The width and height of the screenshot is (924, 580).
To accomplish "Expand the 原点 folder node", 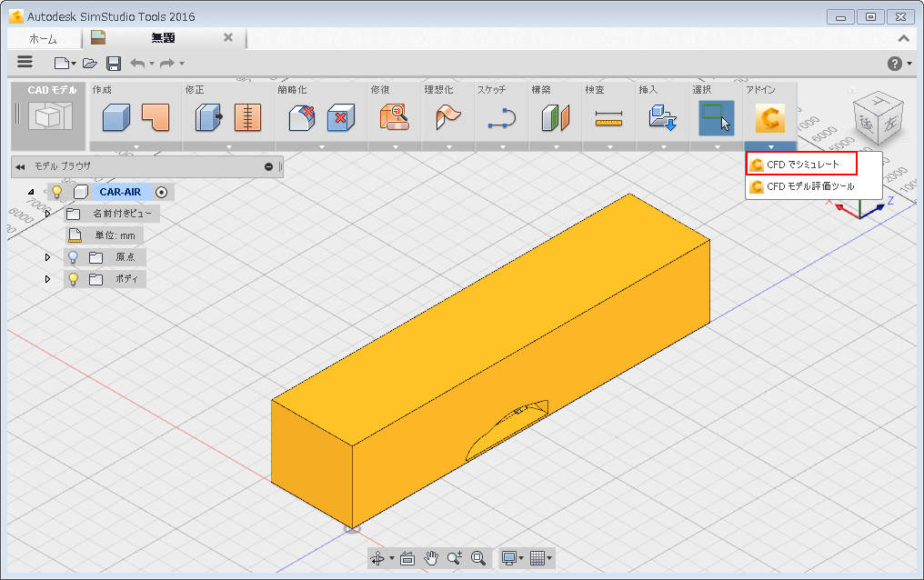I will 47,257.
